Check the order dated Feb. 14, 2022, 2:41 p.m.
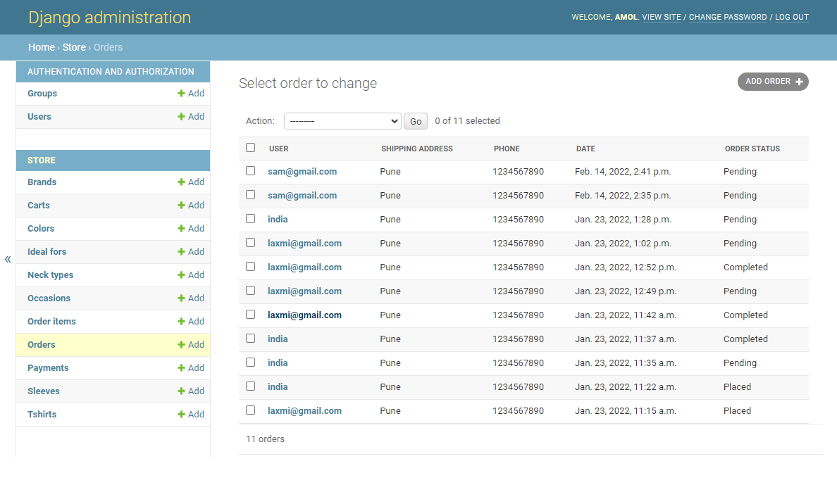The image size is (837, 504). click(250, 171)
